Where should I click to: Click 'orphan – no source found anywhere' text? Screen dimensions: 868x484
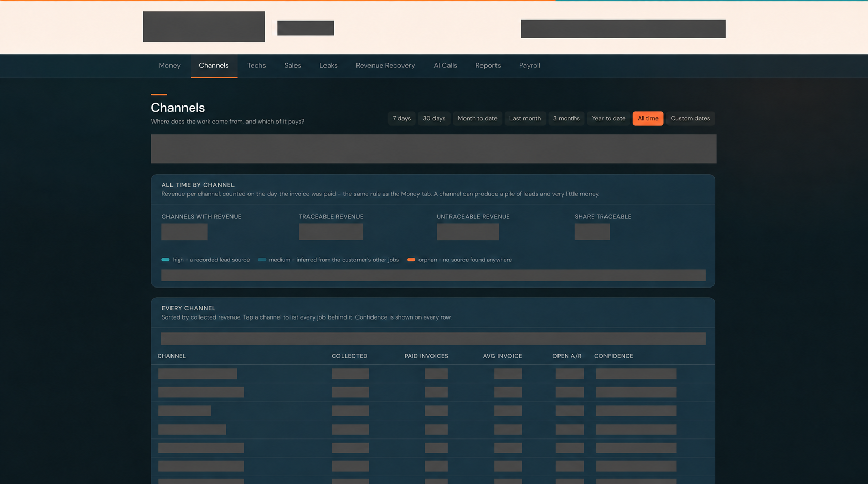coord(465,260)
